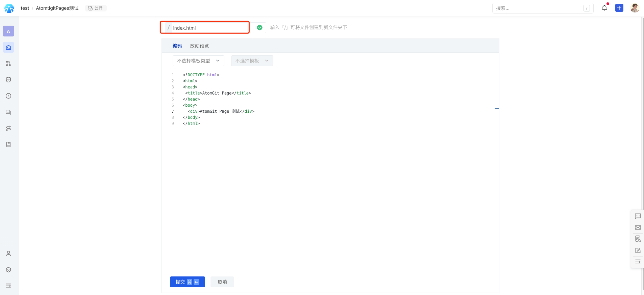
Task: Go to the 'test' breadcrumb link
Action: click(25, 8)
